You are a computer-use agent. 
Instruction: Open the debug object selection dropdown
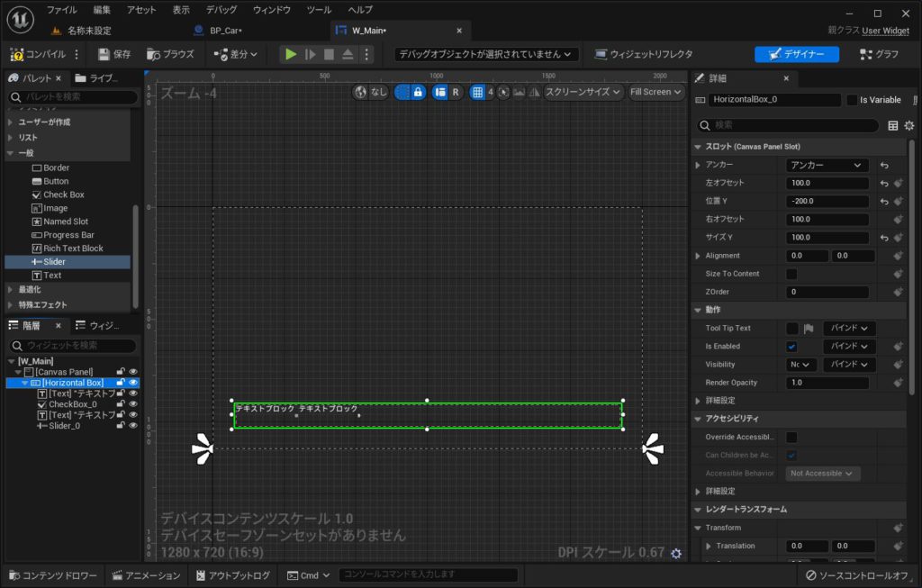coord(485,54)
